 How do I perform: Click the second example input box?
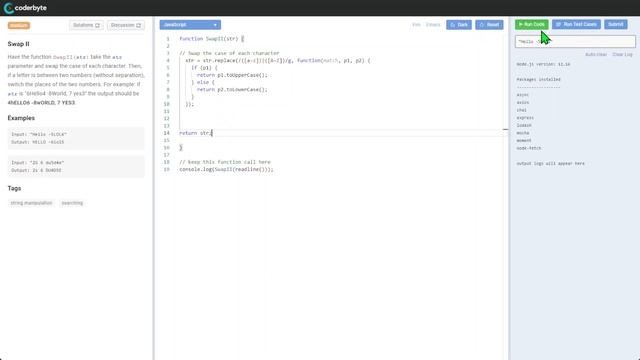point(76,167)
